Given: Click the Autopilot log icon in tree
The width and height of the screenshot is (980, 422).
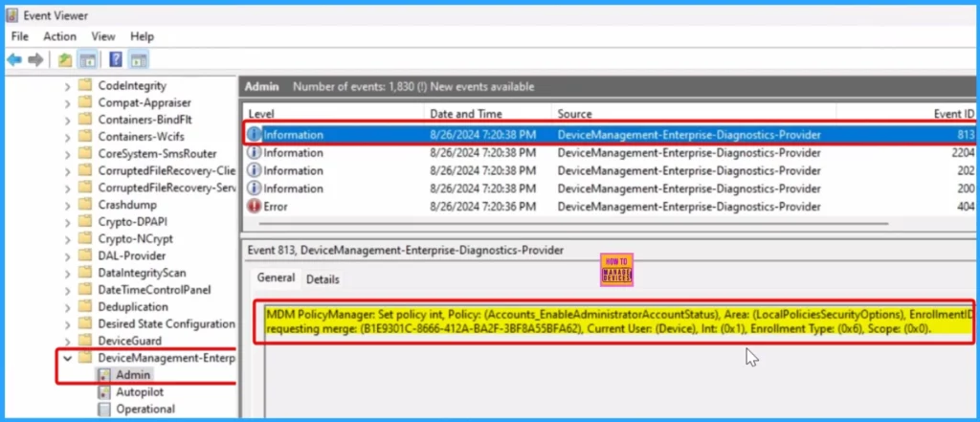Looking at the screenshot, I should point(104,392).
